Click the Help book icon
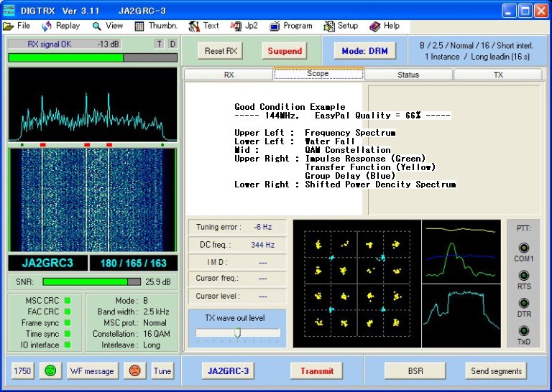Viewport: 552px width, 392px height. (375, 27)
